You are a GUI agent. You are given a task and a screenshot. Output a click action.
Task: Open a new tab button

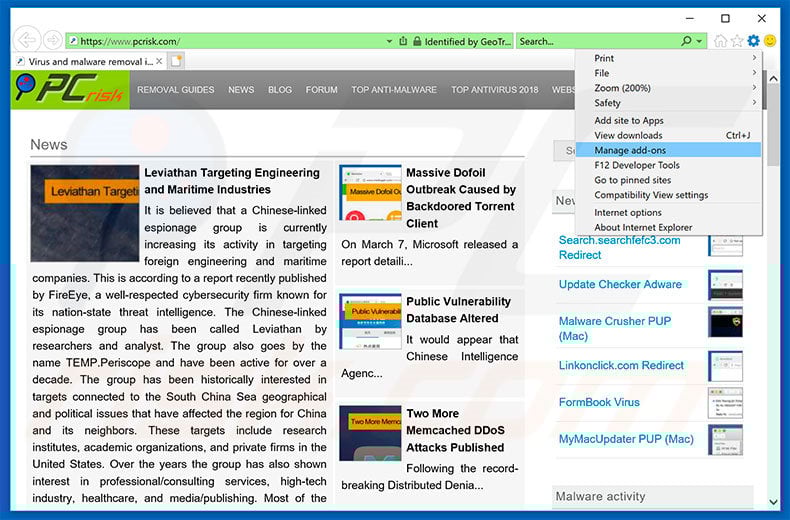click(x=176, y=61)
